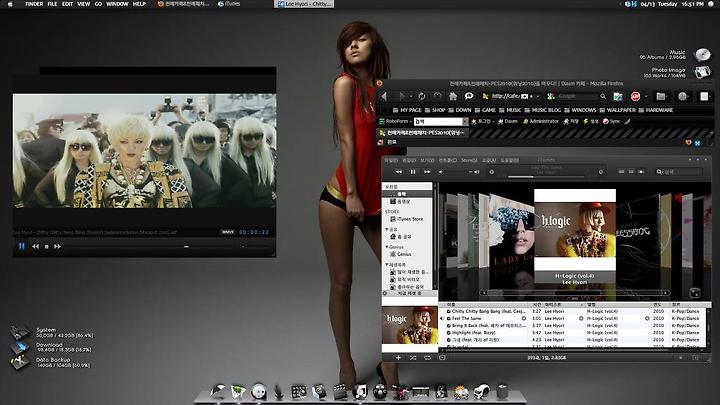This screenshot has width=720, height=405.
Task: Go back in Firefox with the back arrow
Action: point(384,96)
